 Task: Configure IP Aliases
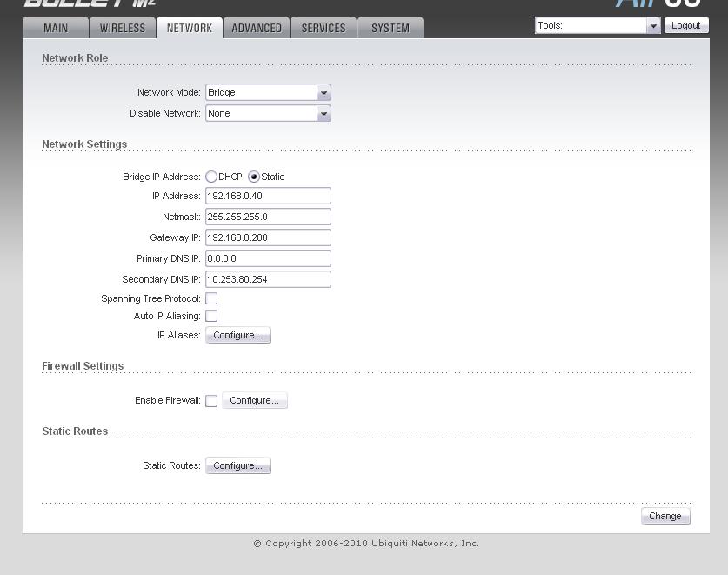pyautogui.click(x=238, y=335)
